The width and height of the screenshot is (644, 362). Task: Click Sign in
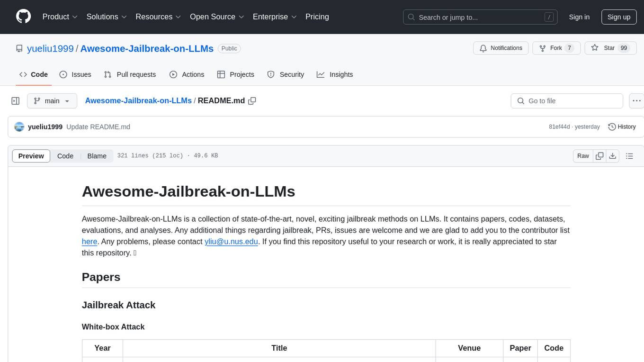[x=579, y=17]
